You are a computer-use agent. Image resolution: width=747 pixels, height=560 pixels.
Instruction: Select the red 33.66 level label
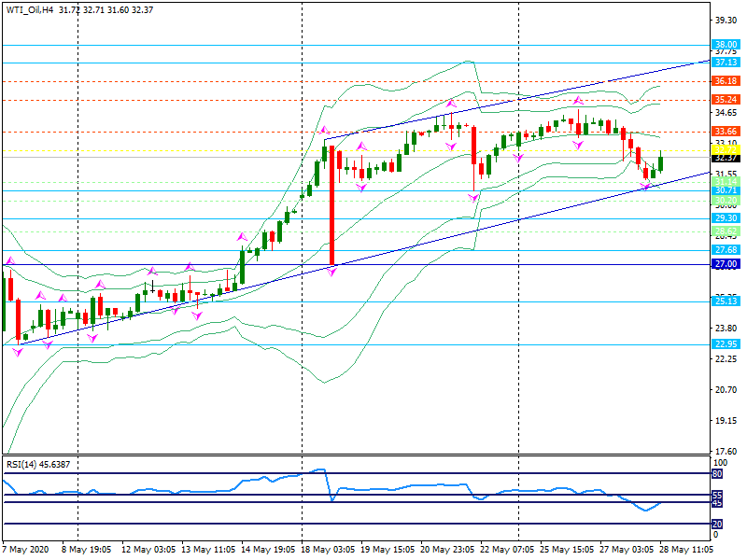(726, 132)
